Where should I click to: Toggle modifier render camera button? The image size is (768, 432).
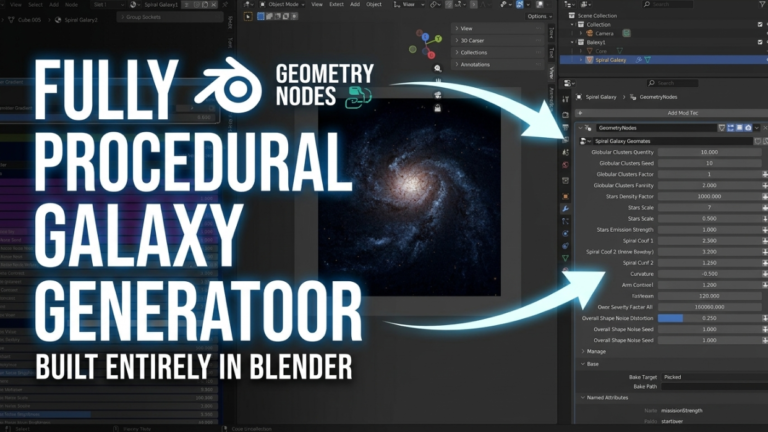(x=748, y=128)
